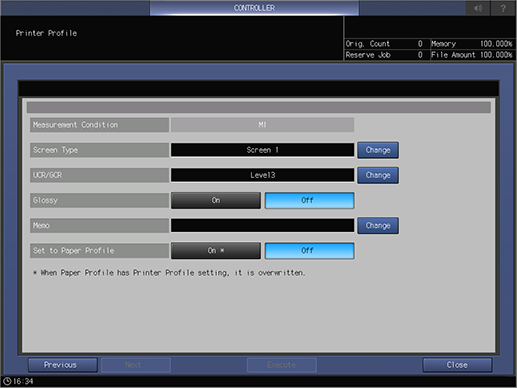This screenshot has width=517, height=388.
Task: Click the speaker sound icon
Action: (478, 8)
